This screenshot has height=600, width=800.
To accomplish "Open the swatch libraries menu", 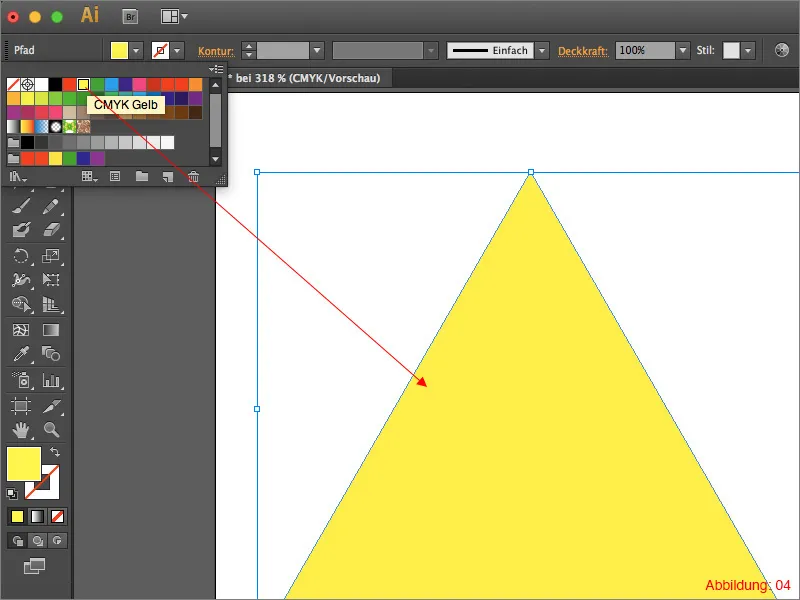I will click(x=18, y=177).
